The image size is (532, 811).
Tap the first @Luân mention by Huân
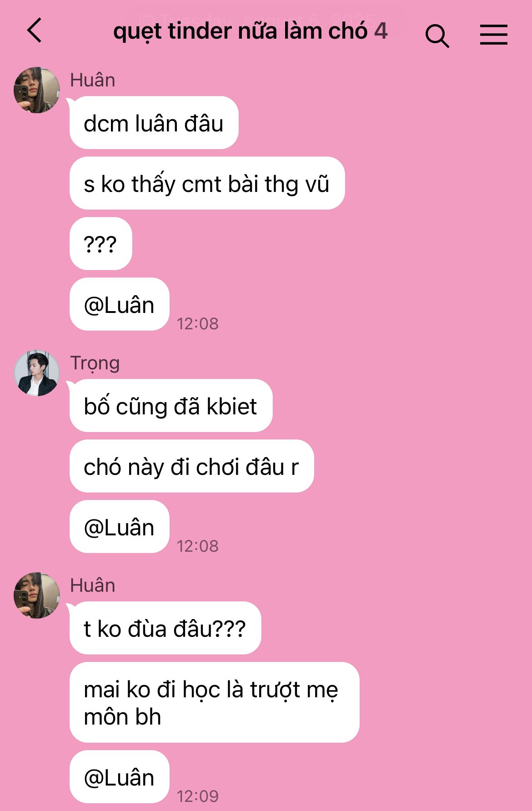pyautogui.click(x=120, y=304)
